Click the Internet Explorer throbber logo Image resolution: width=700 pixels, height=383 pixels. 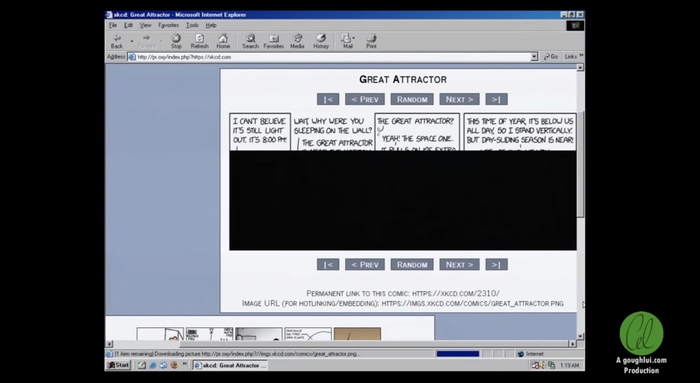(575, 25)
